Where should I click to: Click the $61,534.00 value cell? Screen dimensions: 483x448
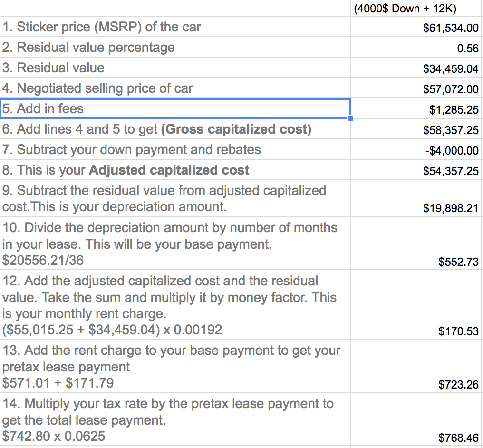(415, 27)
